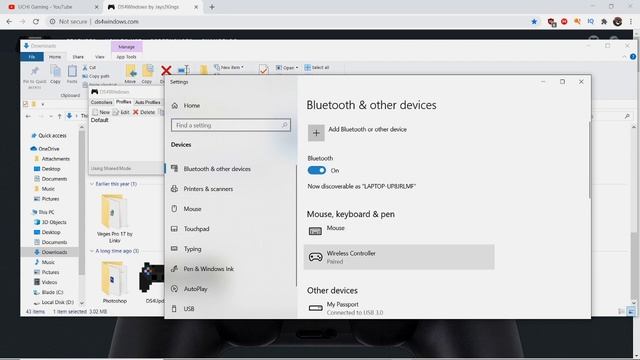Open Chrome extensions puzzle icon

pyautogui.click(x=604, y=22)
